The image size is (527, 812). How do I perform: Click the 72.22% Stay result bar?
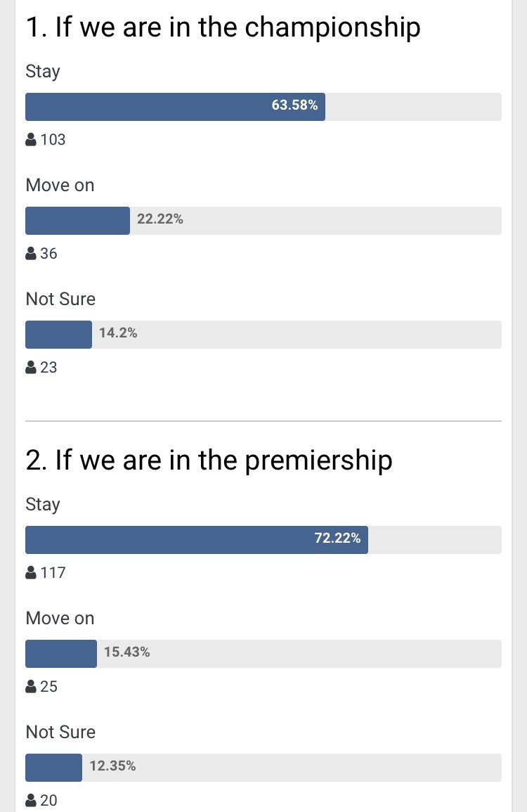coord(263,540)
